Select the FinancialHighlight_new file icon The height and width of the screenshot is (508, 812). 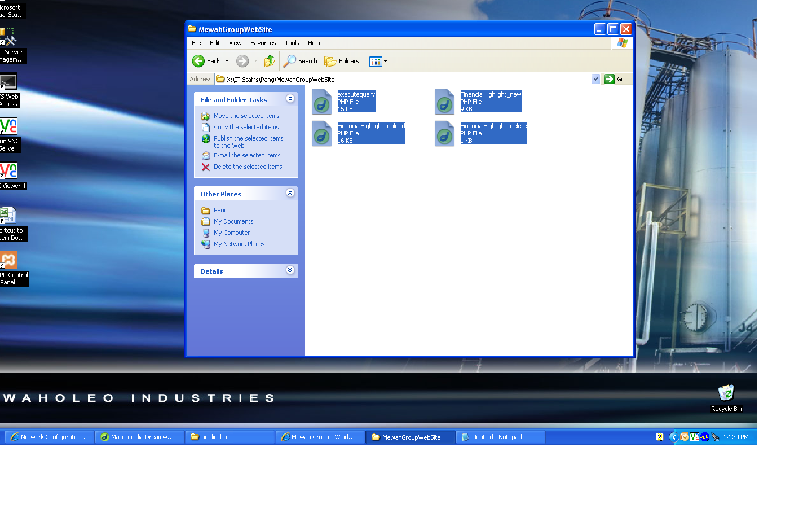click(x=445, y=102)
